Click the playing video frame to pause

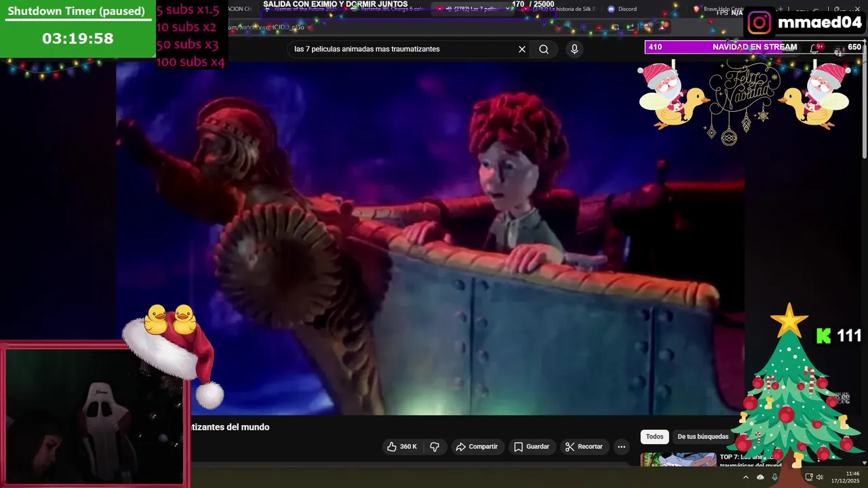[430, 237]
